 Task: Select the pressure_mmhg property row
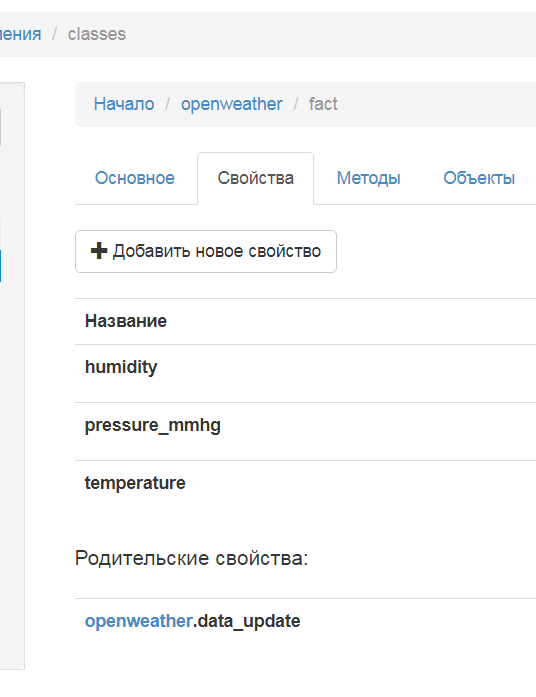305,432
